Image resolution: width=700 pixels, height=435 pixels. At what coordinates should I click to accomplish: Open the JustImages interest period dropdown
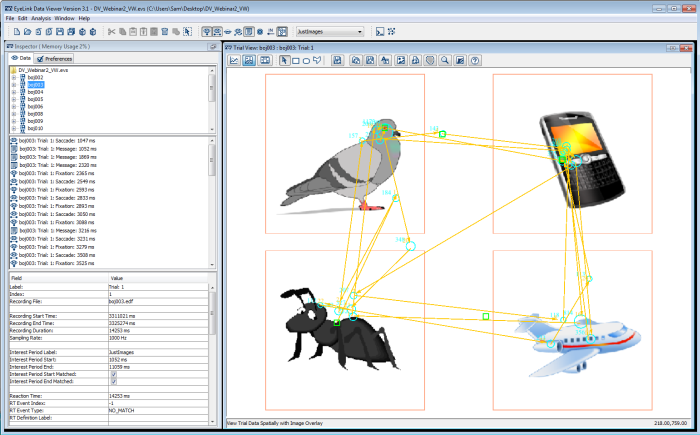[330, 32]
